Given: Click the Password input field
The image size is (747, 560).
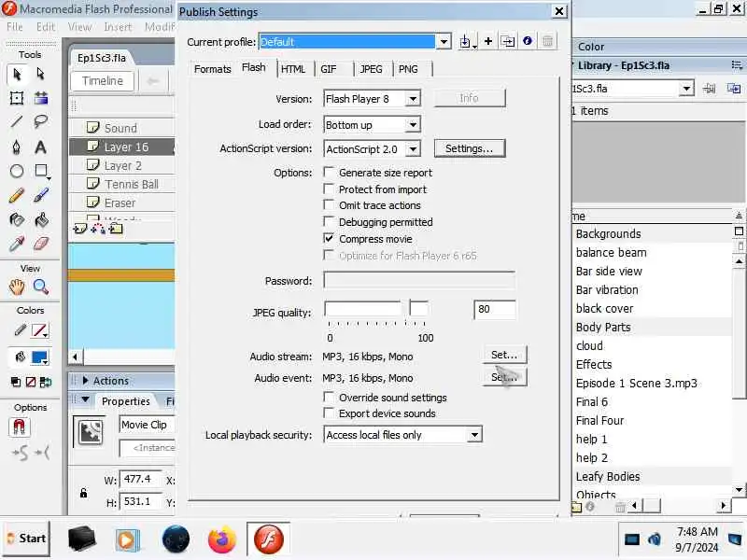Looking at the screenshot, I should tap(419, 280).
